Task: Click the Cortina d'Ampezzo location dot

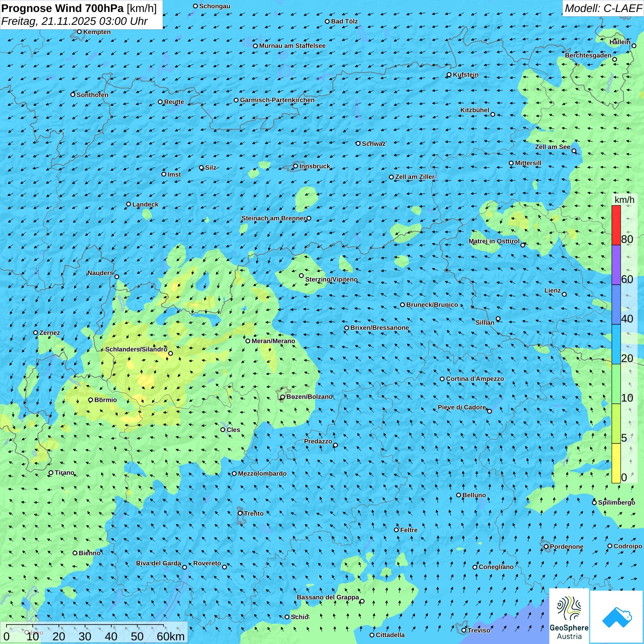Action: (x=442, y=379)
